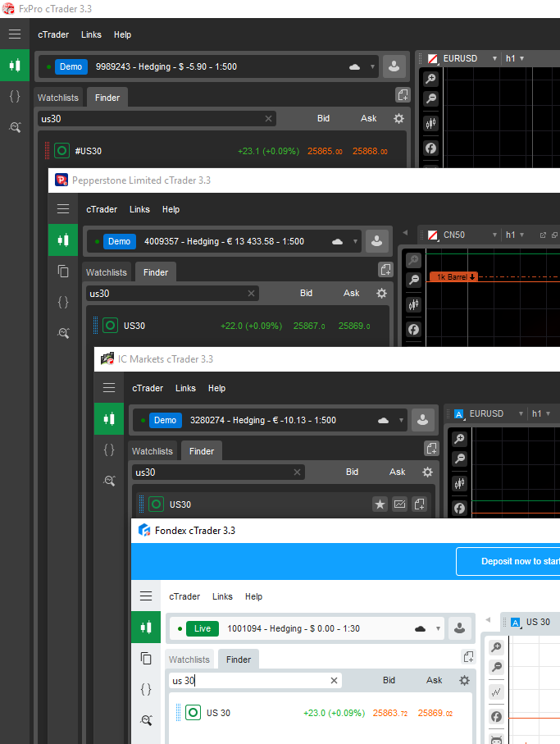Open Help menu in IC Markets window
This screenshot has width=560, height=744.
pyautogui.click(x=216, y=388)
